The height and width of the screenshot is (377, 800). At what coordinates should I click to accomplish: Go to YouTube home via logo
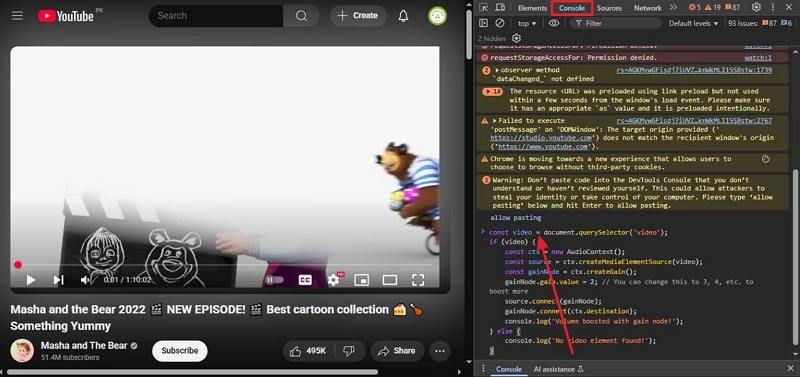tap(66, 16)
